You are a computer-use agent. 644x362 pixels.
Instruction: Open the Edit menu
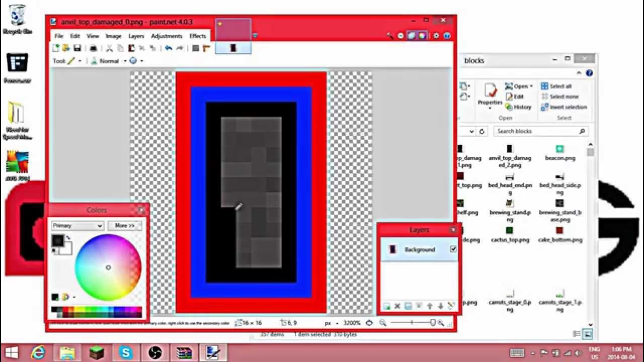pyautogui.click(x=75, y=36)
